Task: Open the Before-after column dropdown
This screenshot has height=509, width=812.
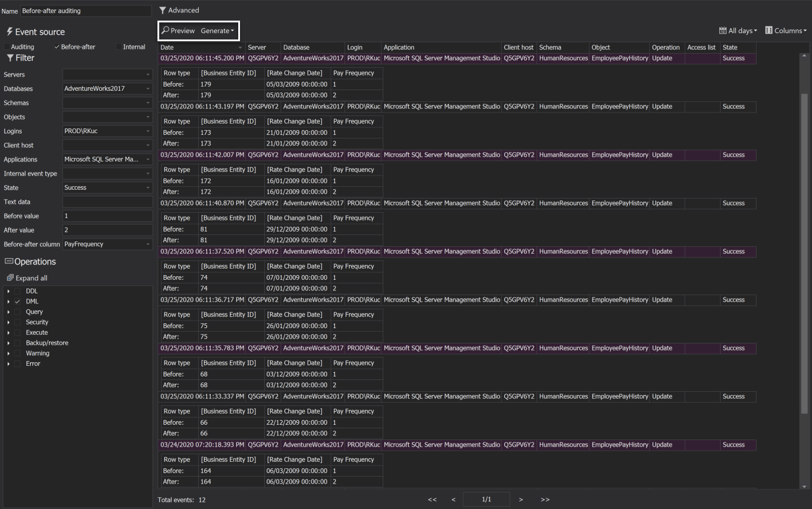Action: click(x=148, y=244)
